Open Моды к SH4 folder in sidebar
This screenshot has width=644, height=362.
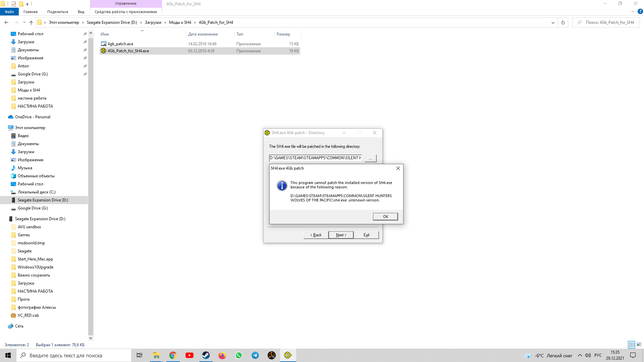(29, 90)
